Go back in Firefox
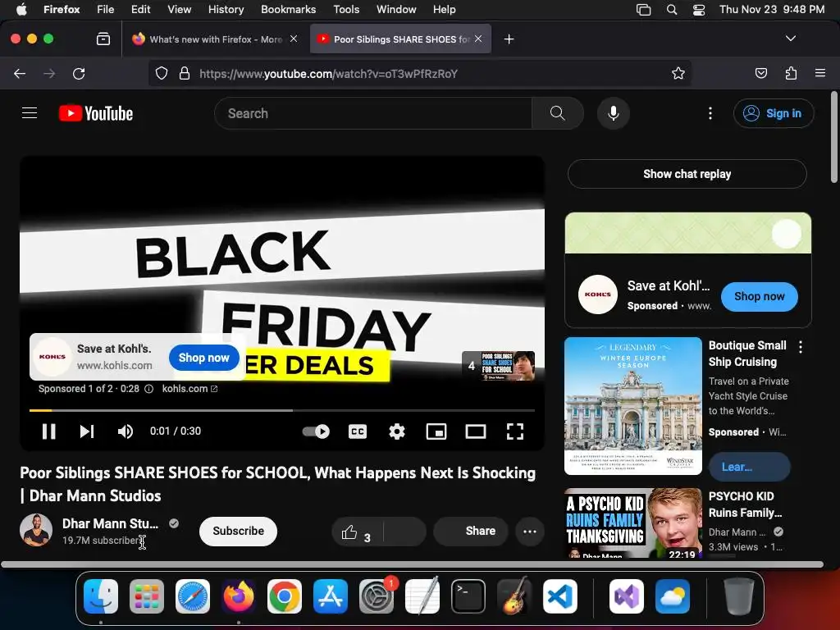The image size is (840, 630). [x=20, y=73]
